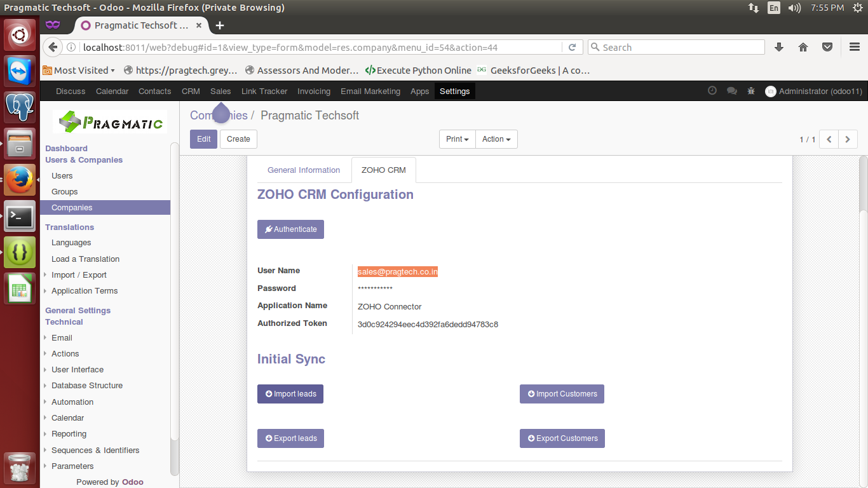Open Ubuntu dash home launcher icon
868x488 pixels.
coord(20,35)
